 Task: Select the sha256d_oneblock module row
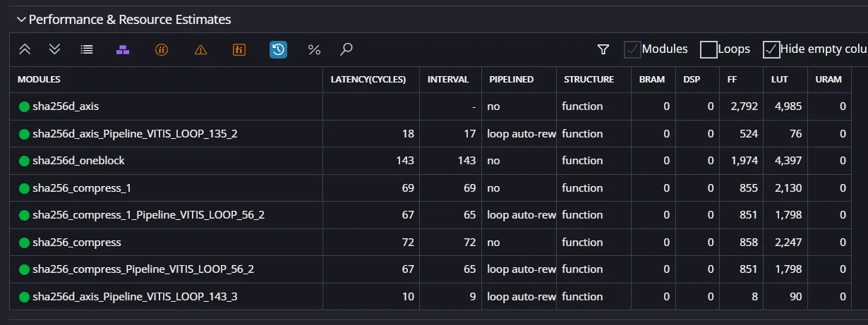click(x=433, y=161)
